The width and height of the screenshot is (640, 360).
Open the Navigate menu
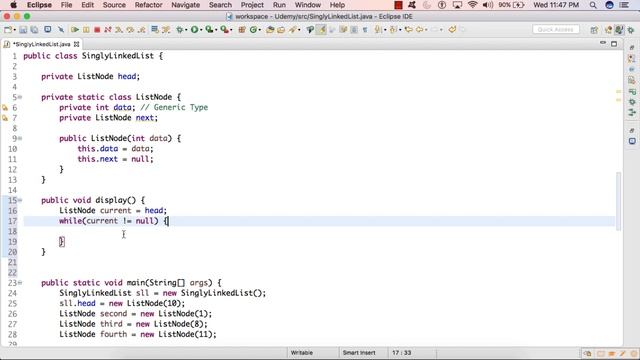(186, 5)
